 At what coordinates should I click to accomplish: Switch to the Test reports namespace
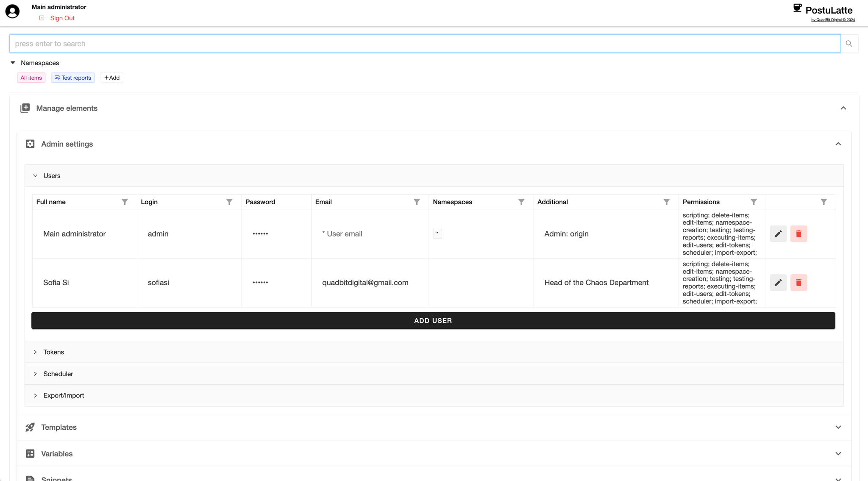[72, 78]
